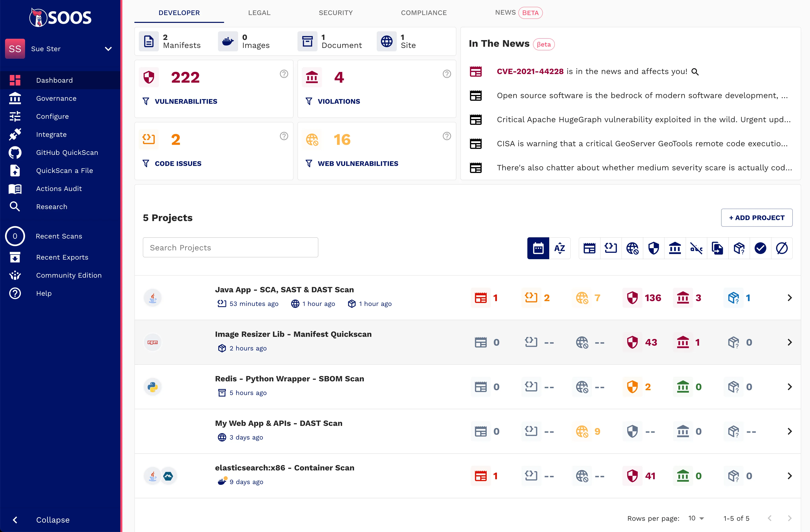Open the Rows per page dropdown

[695, 518]
